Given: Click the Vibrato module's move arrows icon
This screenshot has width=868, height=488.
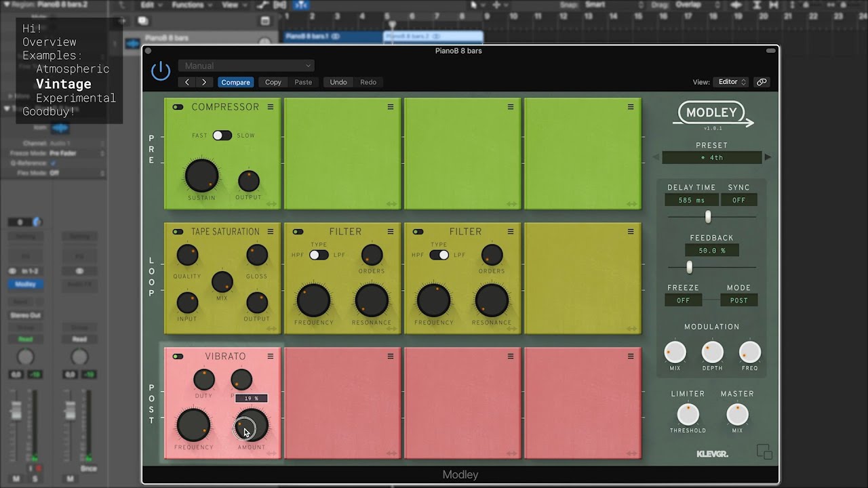Looking at the screenshot, I should [x=271, y=453].
